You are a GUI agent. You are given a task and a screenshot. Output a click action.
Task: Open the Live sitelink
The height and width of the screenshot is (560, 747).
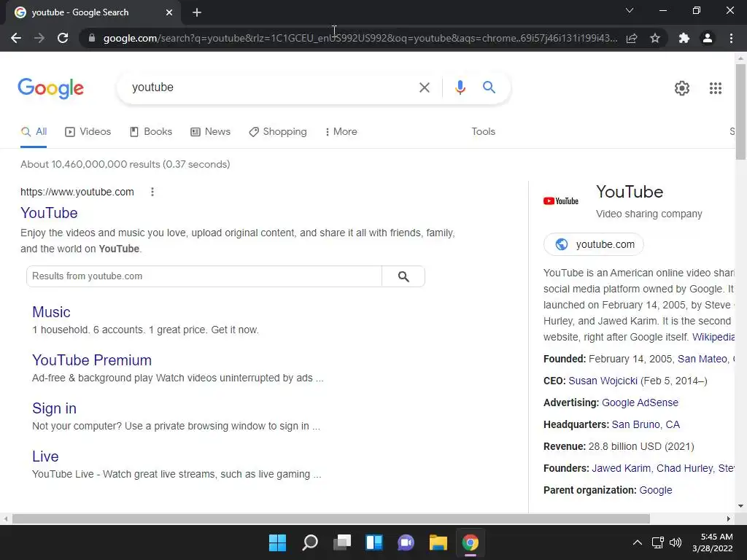coord(45,456)
